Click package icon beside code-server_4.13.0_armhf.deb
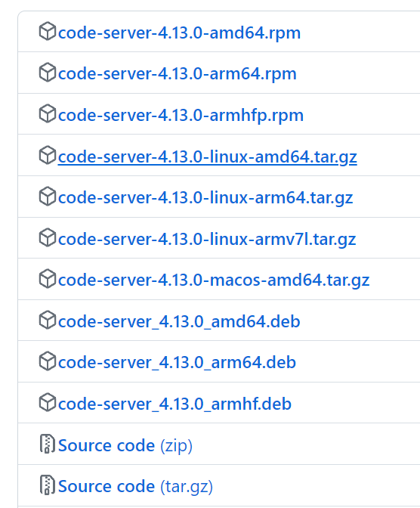The width and height of the screenshot is (420, 508). (x=48, y=403)
